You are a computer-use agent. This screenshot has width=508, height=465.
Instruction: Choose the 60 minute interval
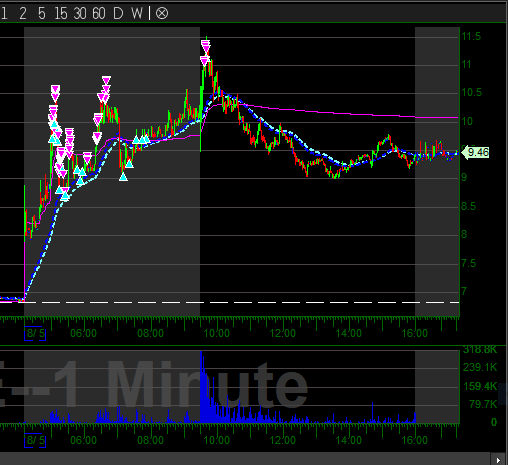click(x=99, y=14)
